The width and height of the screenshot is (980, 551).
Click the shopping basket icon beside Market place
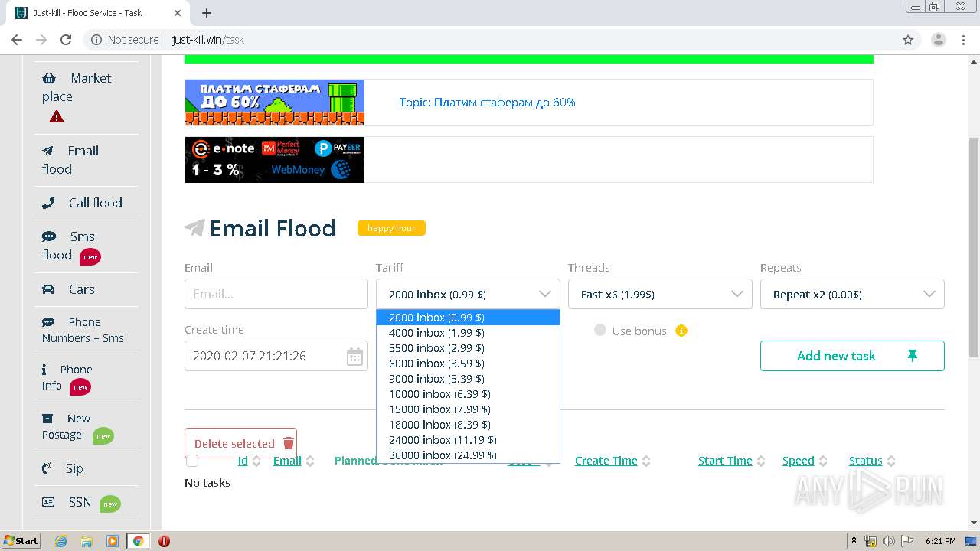[x=49, y=78]
